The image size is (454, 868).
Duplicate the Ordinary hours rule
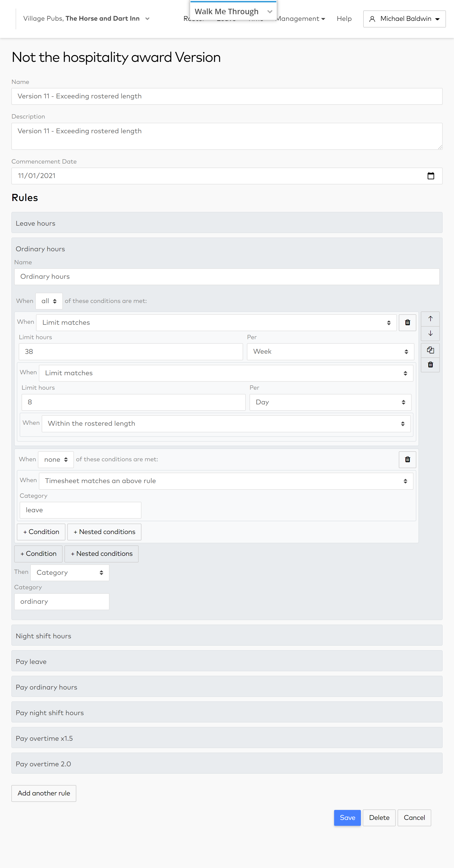(x=430, y=350)
